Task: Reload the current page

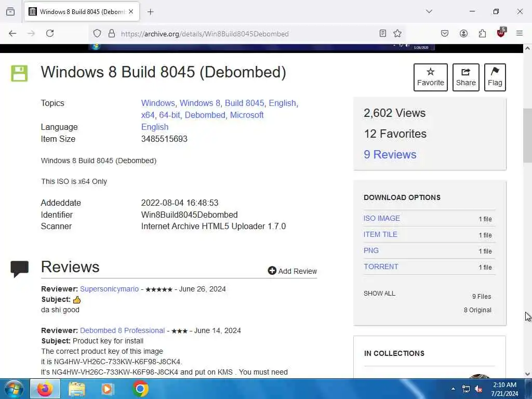Action: (50, 33)
